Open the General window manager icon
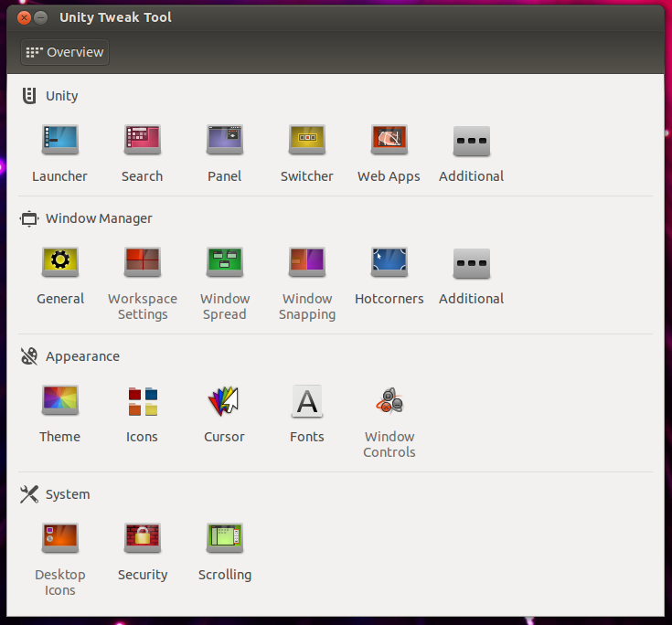Screen dimensions: 672x625 60,261
